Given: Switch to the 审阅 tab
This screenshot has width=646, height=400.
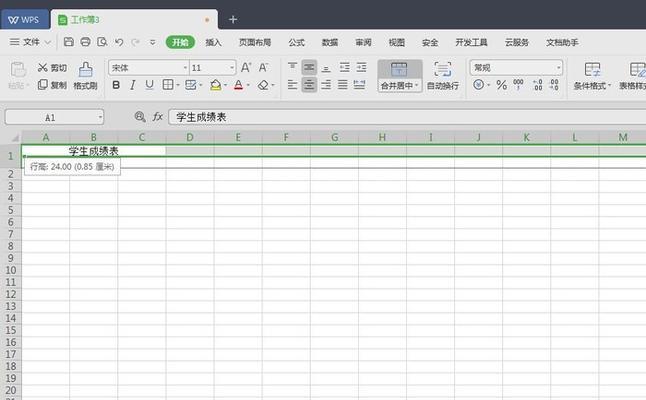Looking at the screenshot, I should tap(363, 42).
